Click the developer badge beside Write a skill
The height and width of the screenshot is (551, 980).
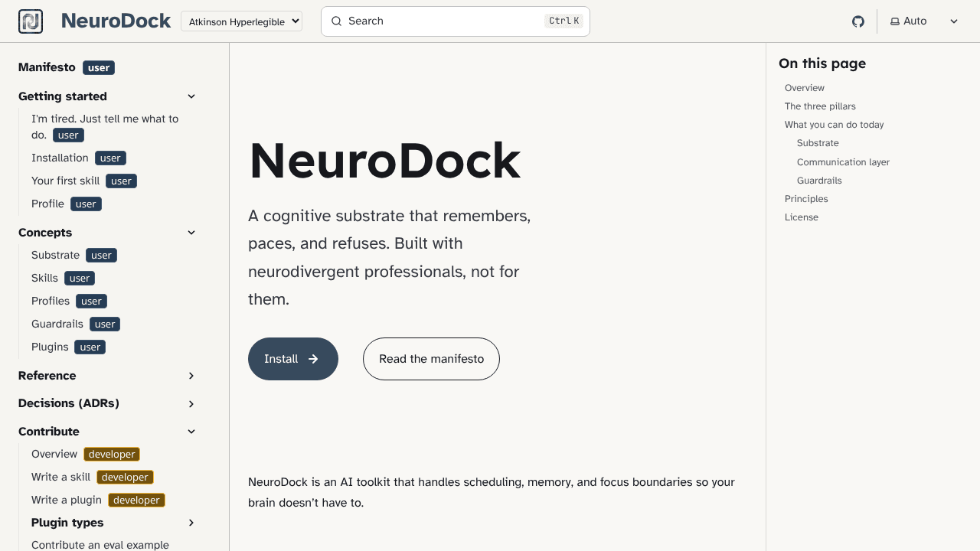tap(125, 477)
